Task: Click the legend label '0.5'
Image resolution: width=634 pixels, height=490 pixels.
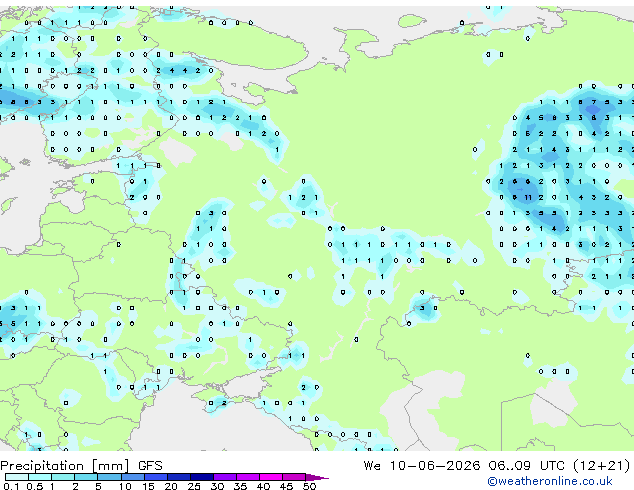Action: (x=35, y=486)
